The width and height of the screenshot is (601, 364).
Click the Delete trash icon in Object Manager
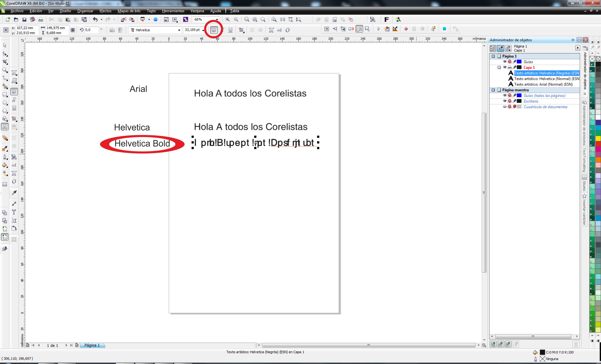tap(576, 344)
